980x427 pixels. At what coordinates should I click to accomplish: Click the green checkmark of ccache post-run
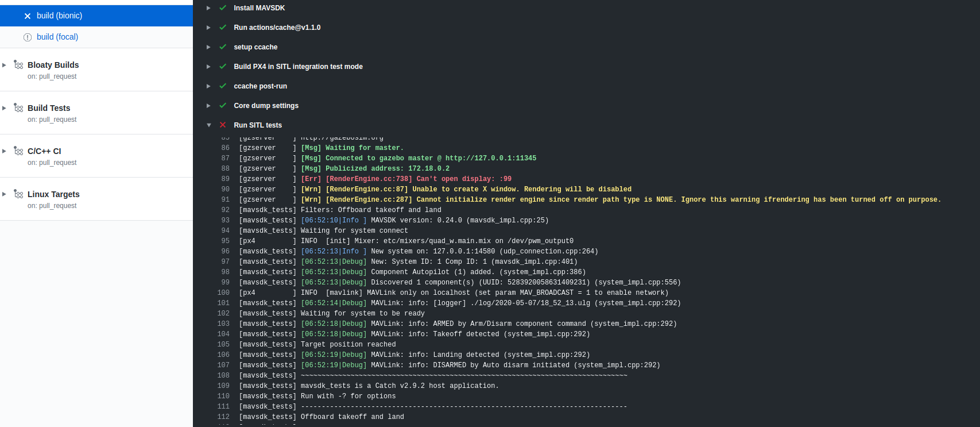click(x=223, y=86)
